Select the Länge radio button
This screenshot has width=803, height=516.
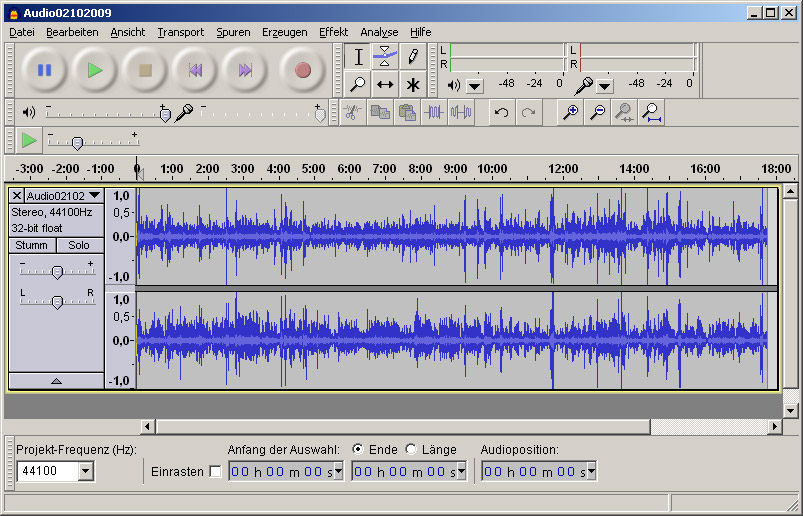(411, 449)
